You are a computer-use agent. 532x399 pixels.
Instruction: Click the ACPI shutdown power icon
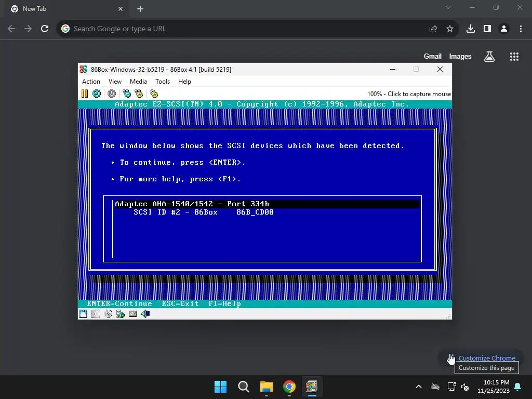click(x=112, y=94)
